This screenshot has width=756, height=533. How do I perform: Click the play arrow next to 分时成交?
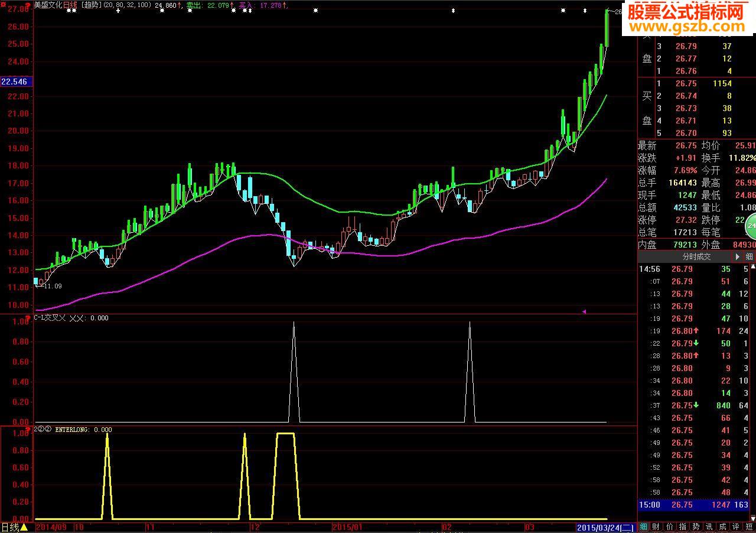(x=737, y=256)
